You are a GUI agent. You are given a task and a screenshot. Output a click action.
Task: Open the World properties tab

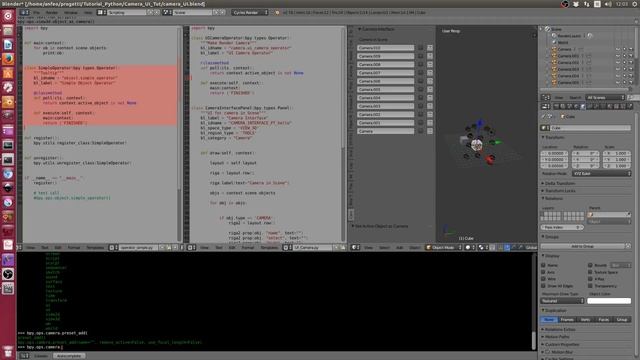(576, 107)
